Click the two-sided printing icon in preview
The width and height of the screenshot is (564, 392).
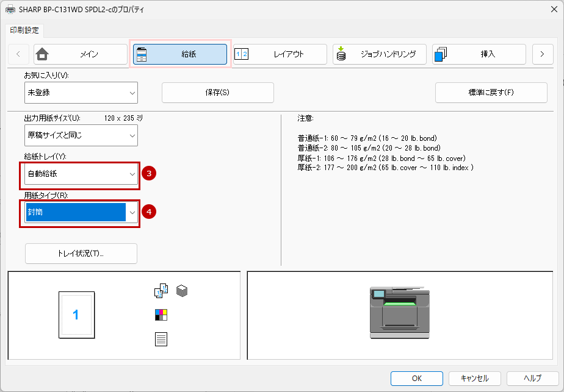(x=161, y=292)
